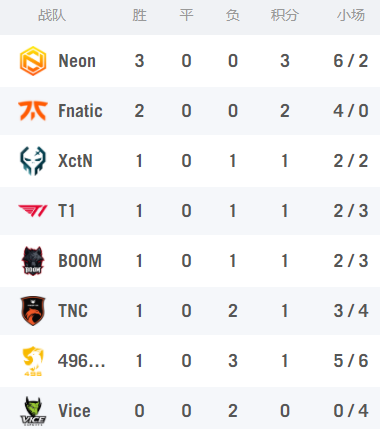Click the 胜 column header
The height and width of the screenshot is (429, 380).
pyautogui.click(x=139, y=15)
